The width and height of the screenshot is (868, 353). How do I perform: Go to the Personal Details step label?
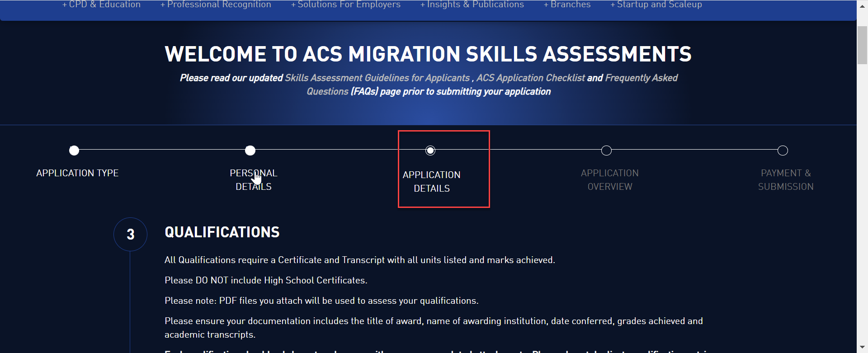[254, 180]
